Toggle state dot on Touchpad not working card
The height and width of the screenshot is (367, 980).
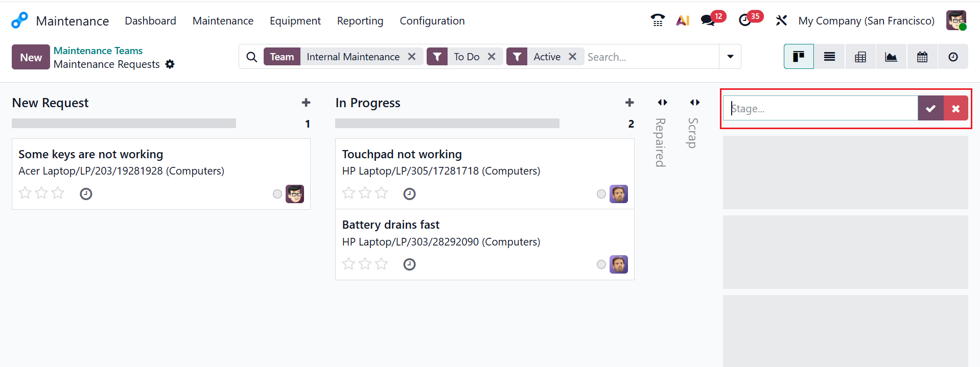[601, 194]
